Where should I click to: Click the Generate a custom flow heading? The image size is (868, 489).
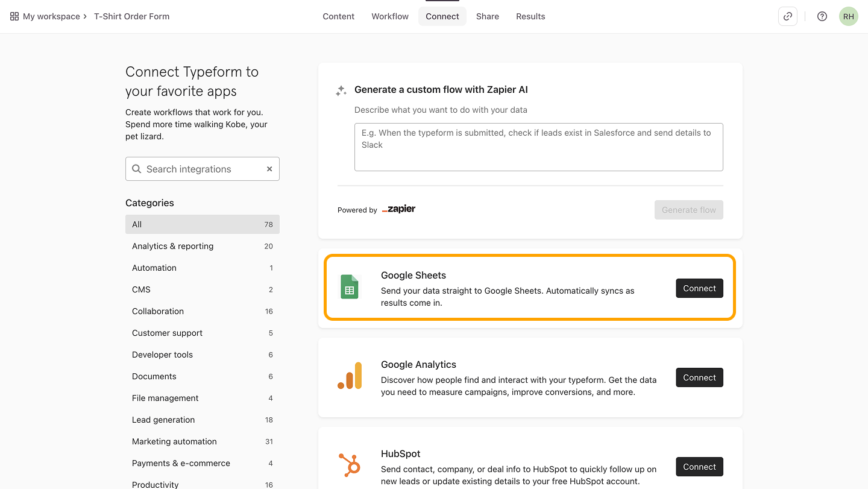click(441, 89)
